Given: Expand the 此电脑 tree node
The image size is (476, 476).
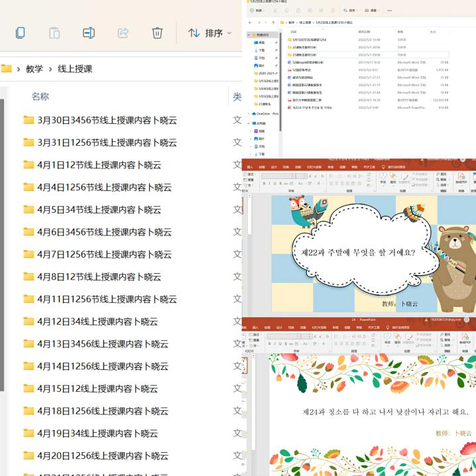Looking at the screenshot, I should [249, 123].
